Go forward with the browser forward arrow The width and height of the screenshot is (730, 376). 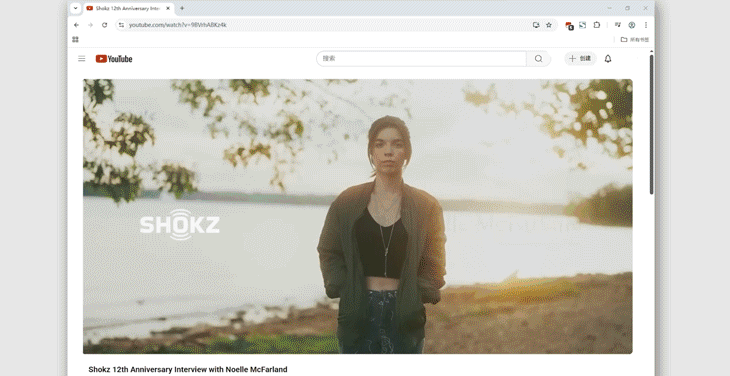(90, 25)
